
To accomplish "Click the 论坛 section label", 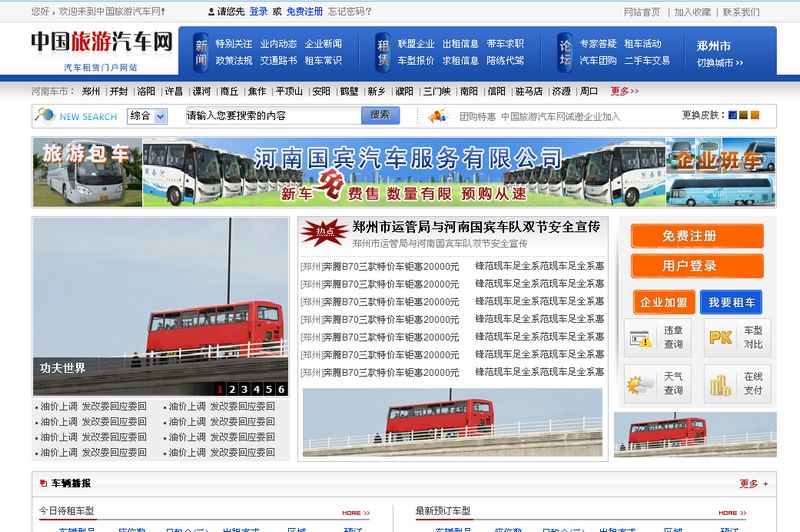I will (565, 52).
